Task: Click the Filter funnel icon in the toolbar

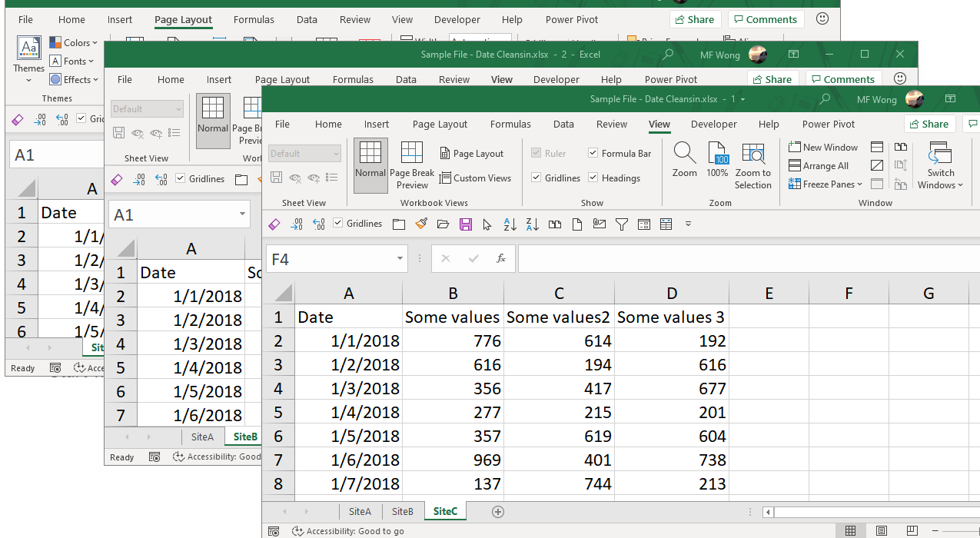Action: [622, 224]
